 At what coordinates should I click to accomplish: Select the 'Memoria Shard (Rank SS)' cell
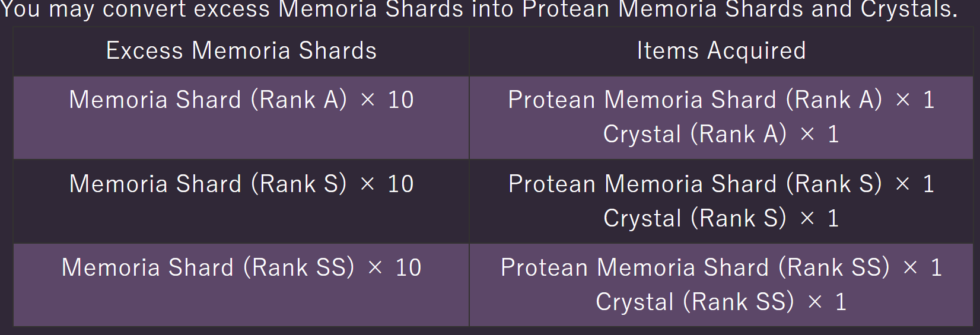208,267
